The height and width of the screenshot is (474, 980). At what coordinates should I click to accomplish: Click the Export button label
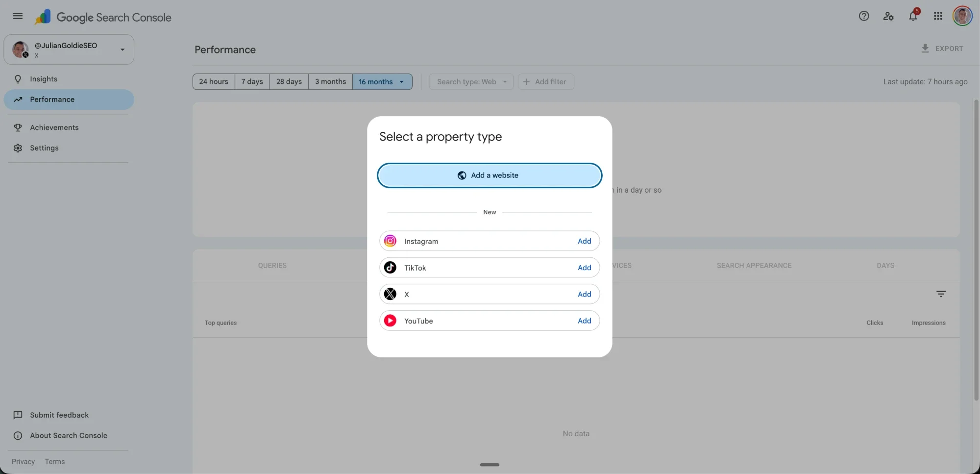pyautogui.click(x=949, y=49)
